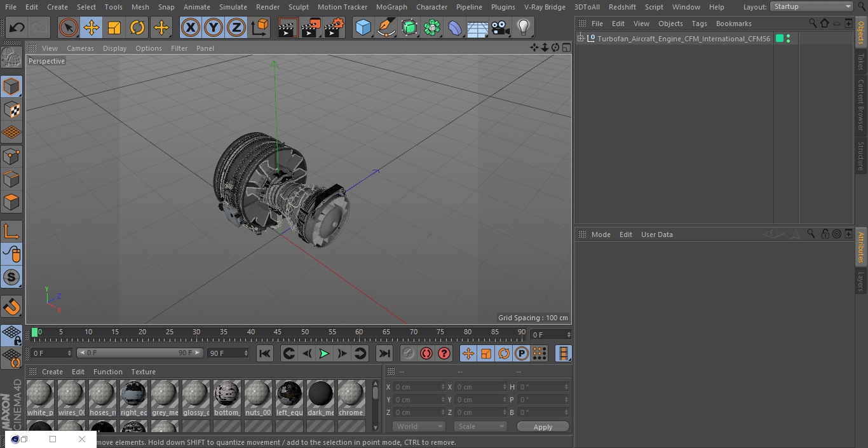Open the Scale mode dropdown
This screenshot has width=868, height=448.
pyautogui.click(x=480, y=426)
